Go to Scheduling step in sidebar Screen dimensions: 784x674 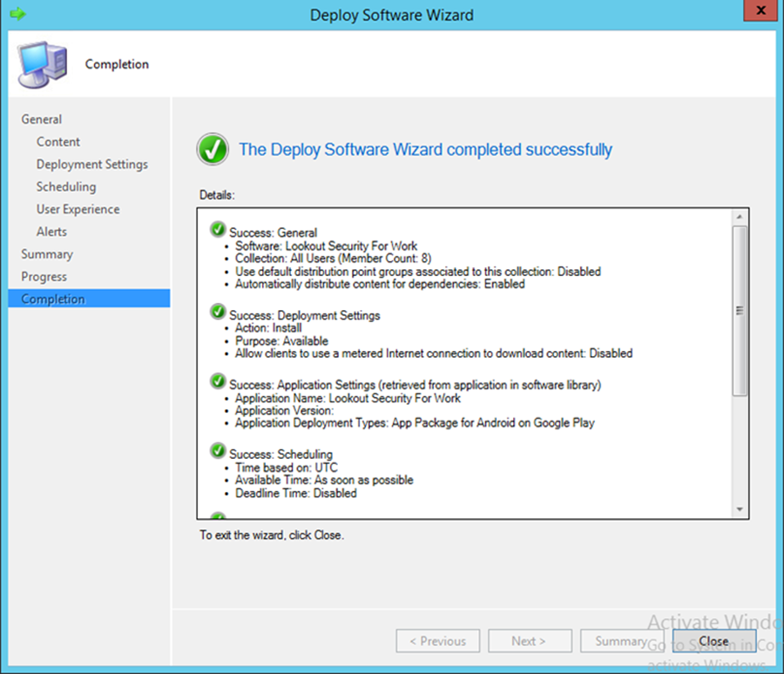(66, 187)
